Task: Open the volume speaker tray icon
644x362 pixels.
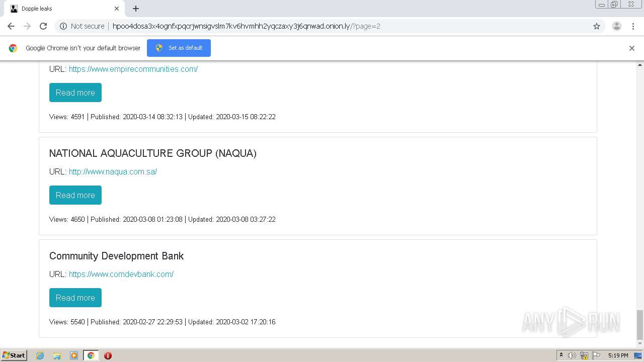Action: click(572, 355)
